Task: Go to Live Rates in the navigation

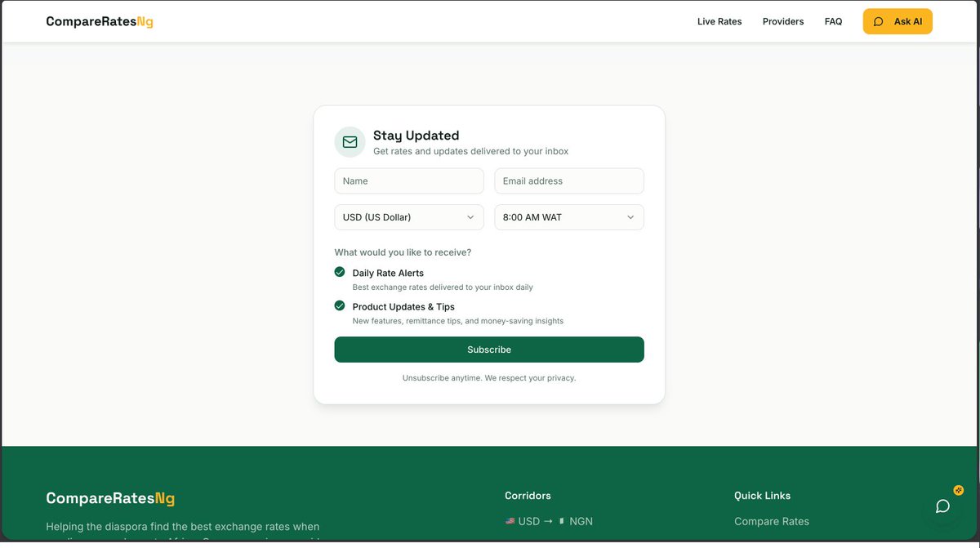Action: [x=719, y=21]
